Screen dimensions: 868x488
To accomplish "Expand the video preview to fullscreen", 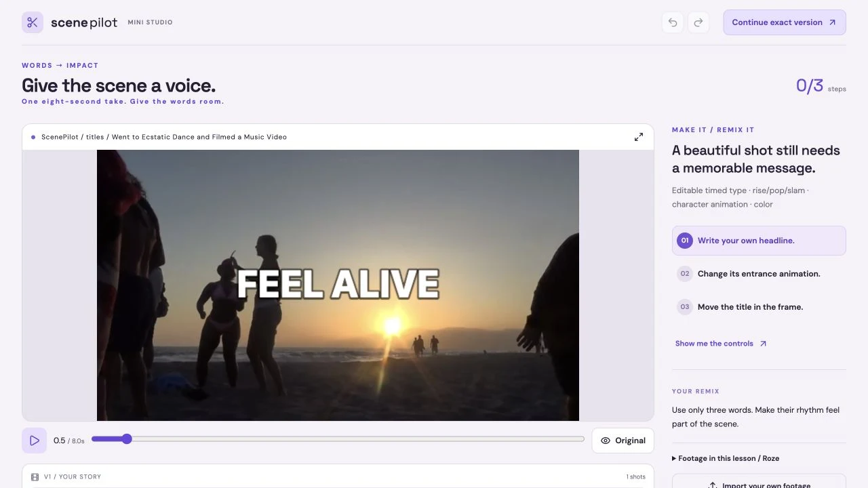I will [639, 137].
